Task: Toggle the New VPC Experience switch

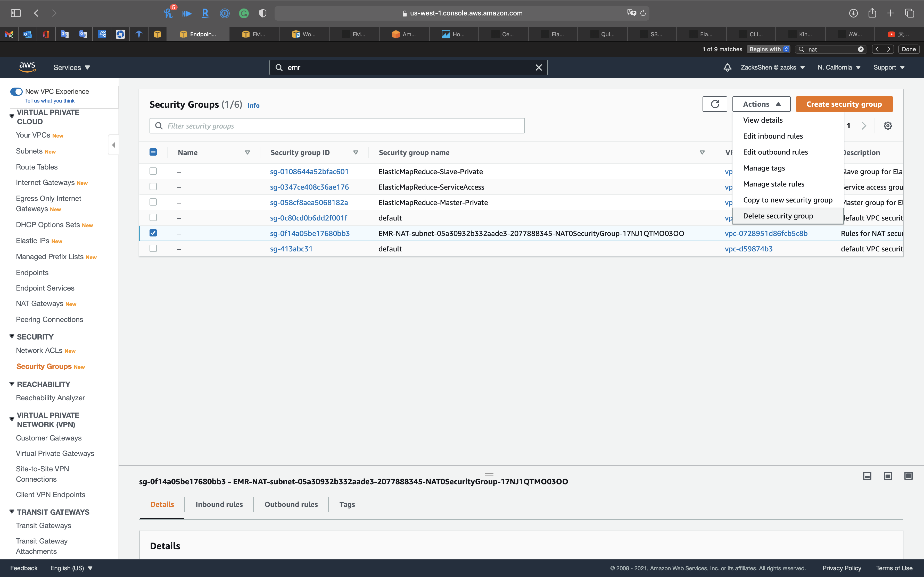Action: coord(16,92)
